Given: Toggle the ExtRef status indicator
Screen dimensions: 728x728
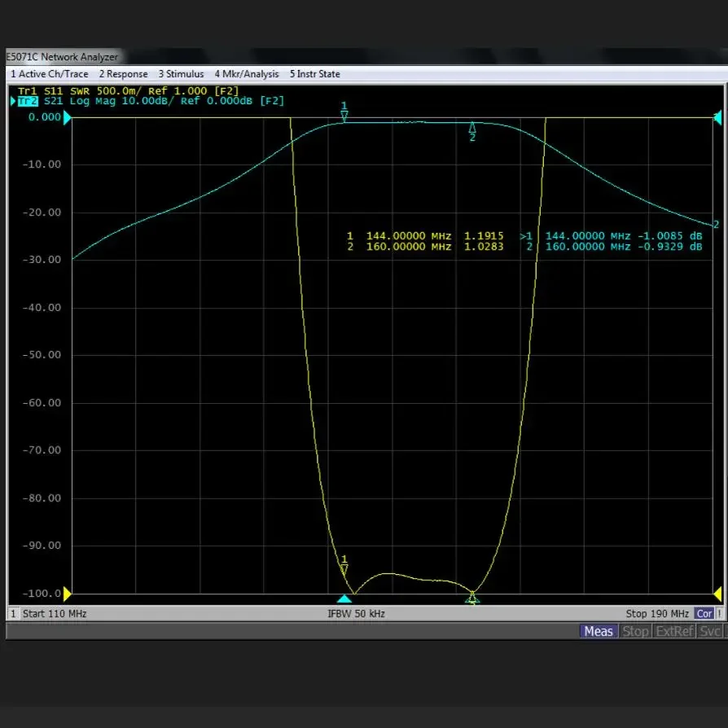Looking at the screenshot, I should [674, 631].
